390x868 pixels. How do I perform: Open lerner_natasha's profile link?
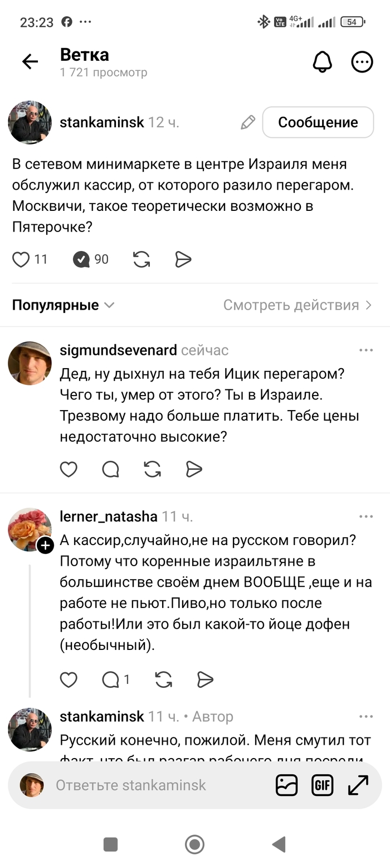(x=109, y=517)
